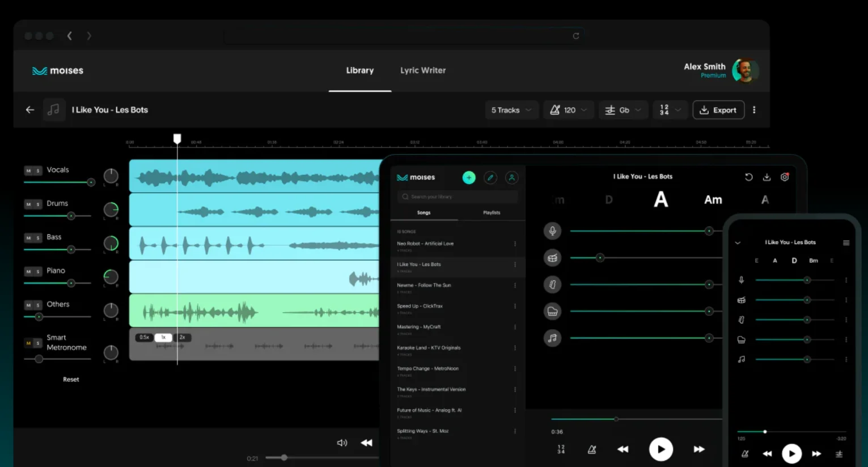The width and height of the screenshot is (868, 467).
Task: Open the three-dot menu next to Export
Action: click(x=754, y=110)
